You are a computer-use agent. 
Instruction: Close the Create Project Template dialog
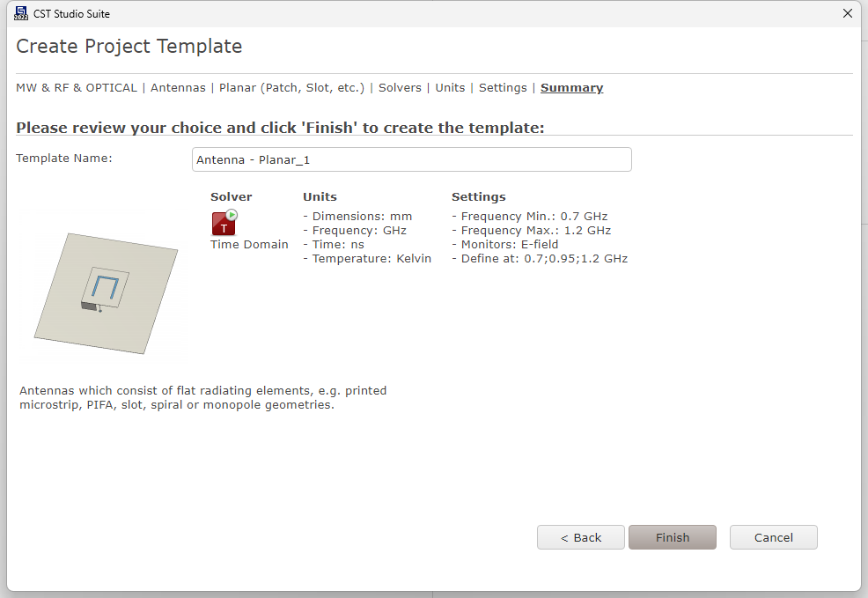(x=848, y=13)
